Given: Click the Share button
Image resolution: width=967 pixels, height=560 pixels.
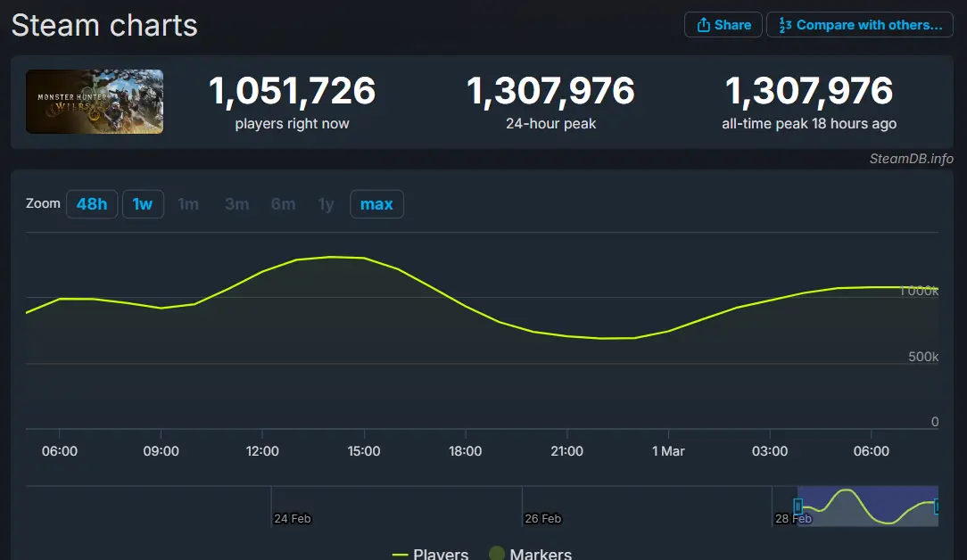Looking at the screenshot, I should (723, 25).
